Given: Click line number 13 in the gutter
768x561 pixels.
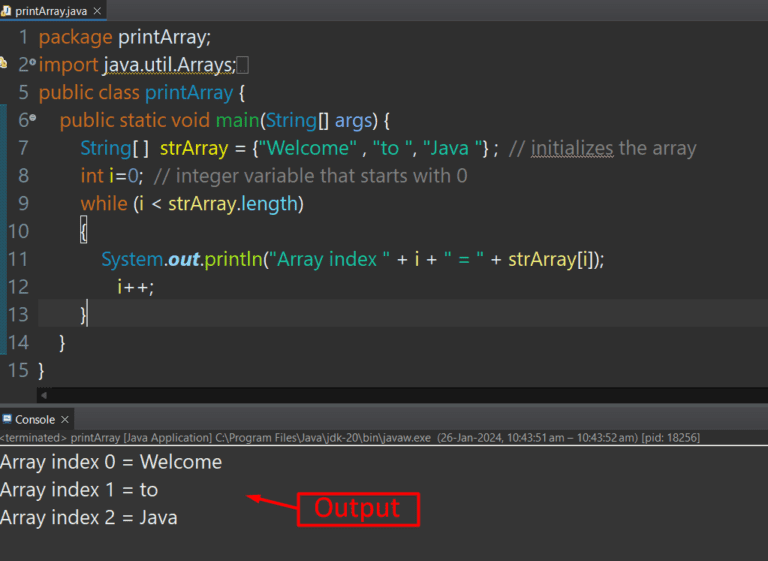Looking at the screenshot, I should pos(18,314).
